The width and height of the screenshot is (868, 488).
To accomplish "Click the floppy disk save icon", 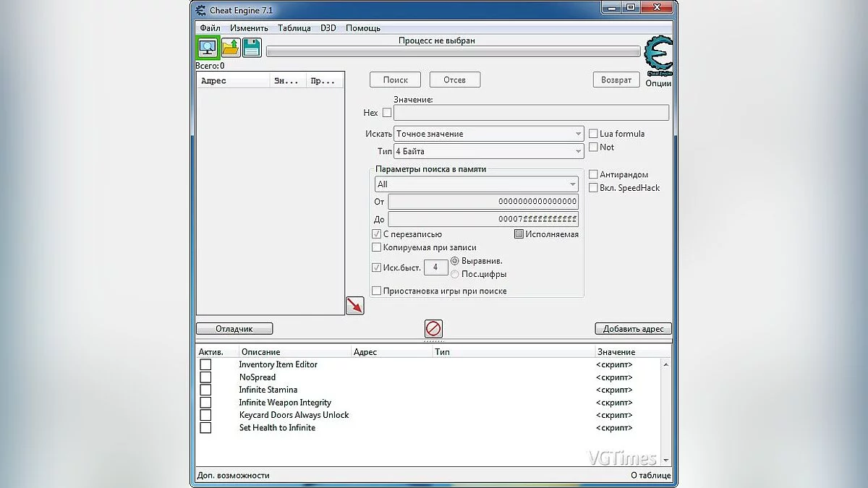I will pyautogui.click(x=252, y=48).
